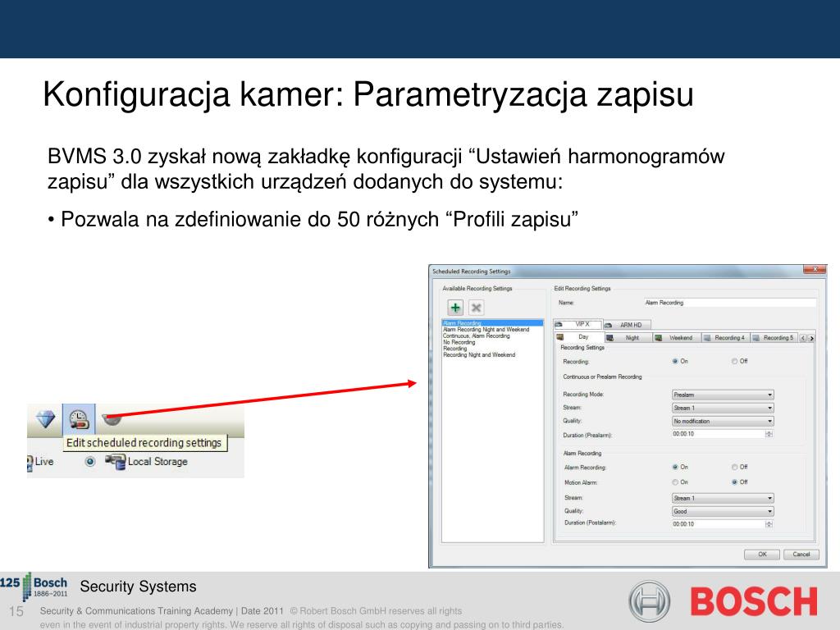Viewport: 840px width, 630px height.
Task: Select the radio button next to Local Storage
Action: pos(90,461)
